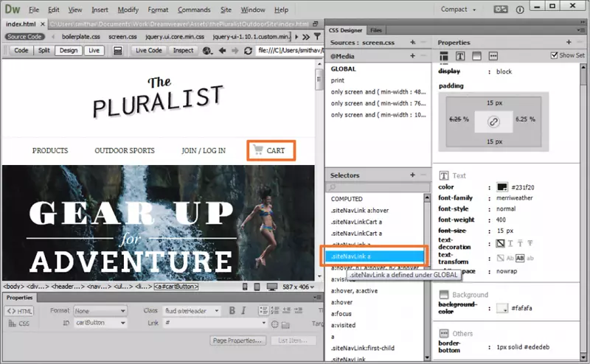Click the browser Forward arrow icon
The height and width of the screenshot is (364, 590).
[x=235, y=50]
